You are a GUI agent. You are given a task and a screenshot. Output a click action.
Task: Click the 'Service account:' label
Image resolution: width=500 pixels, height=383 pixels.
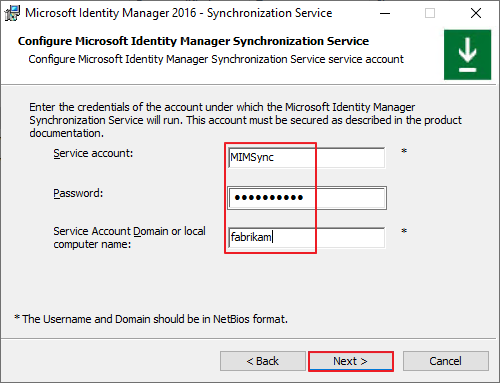[x=93, y=153]
